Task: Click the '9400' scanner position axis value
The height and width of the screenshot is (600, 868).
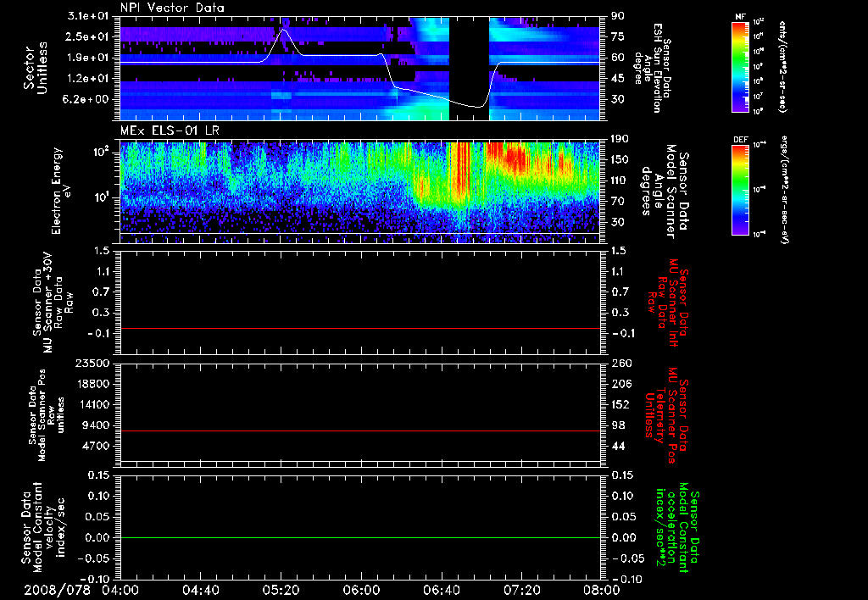Action: [x=95, y=425]
